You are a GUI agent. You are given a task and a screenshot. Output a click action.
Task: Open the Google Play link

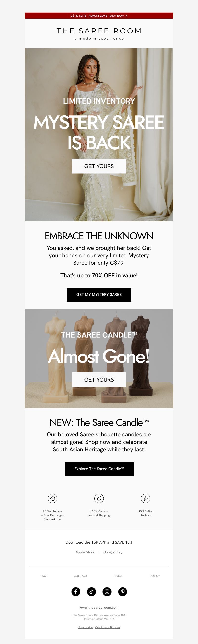click(x=113, y=552)
